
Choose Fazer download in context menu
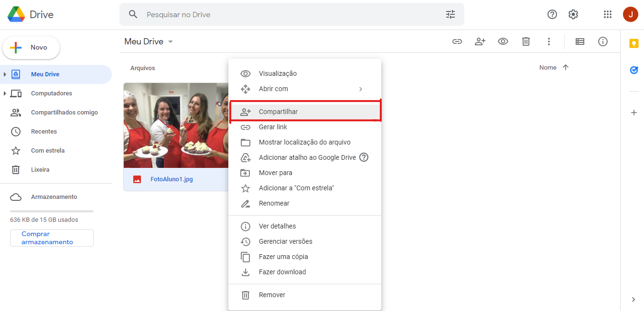(305, 272)
